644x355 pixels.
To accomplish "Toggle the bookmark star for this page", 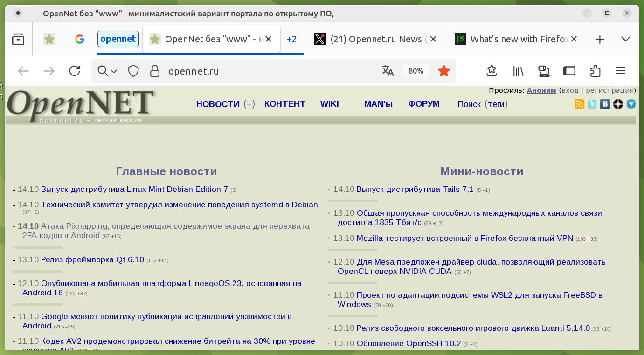I will tap(444, 71).
